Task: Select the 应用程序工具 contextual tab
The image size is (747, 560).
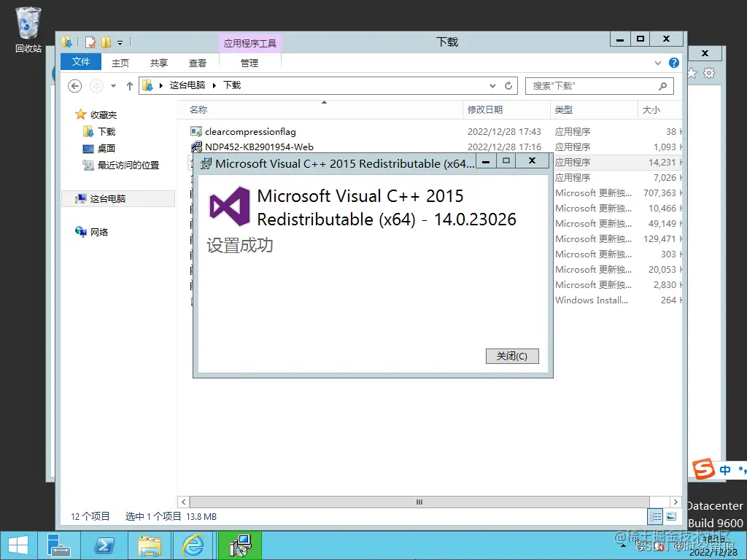Action: click(250, 43)
